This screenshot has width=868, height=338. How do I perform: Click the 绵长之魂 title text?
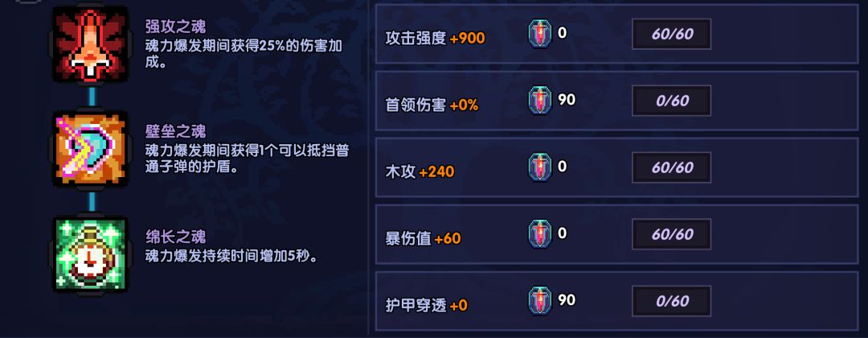click(x=164, y=237)
